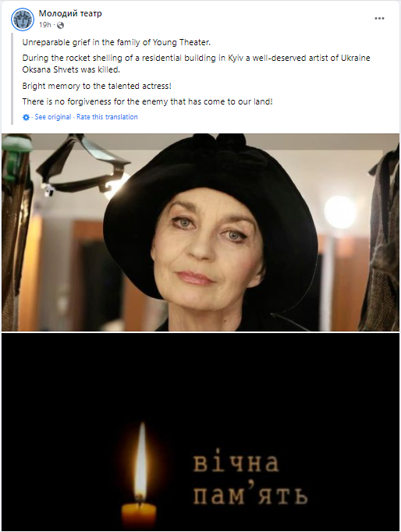Image resolution: width=401 pixels, height=532 pixels.
Task: Open the Молодий театр profile picture
Action: tap(23, 19)
